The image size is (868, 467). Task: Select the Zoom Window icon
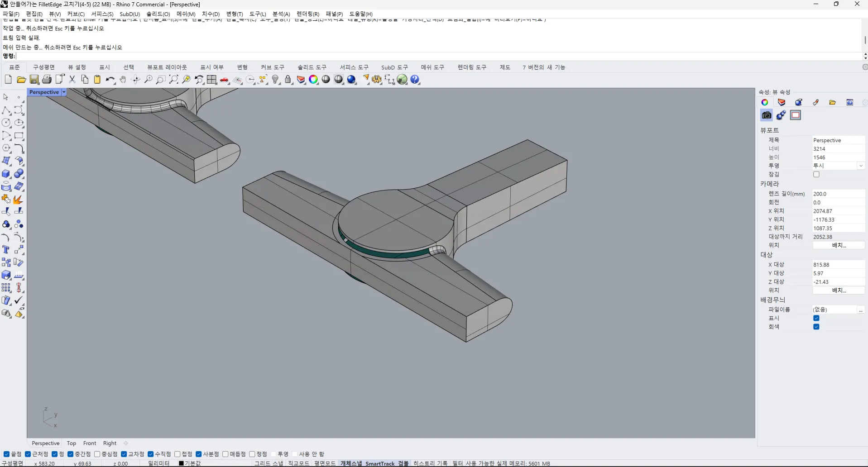[x=161, y=80]
